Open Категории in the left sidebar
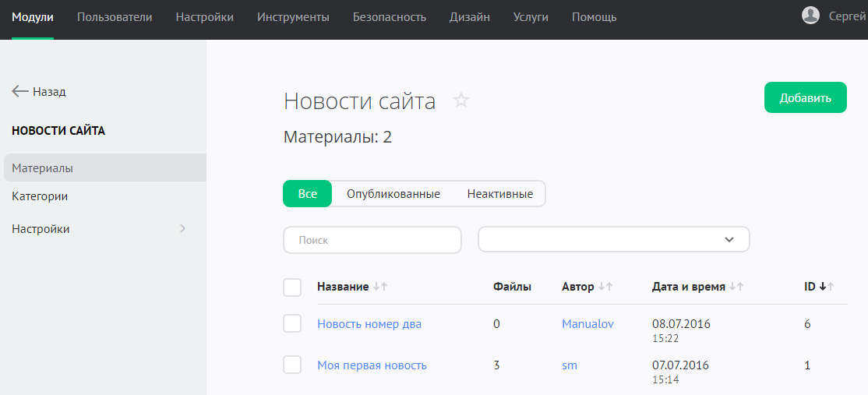868x395 pixels. 40,196
